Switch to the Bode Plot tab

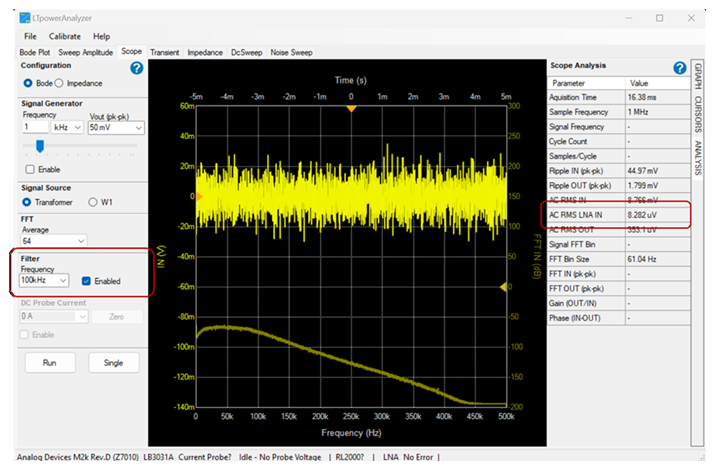click(35, 52)
